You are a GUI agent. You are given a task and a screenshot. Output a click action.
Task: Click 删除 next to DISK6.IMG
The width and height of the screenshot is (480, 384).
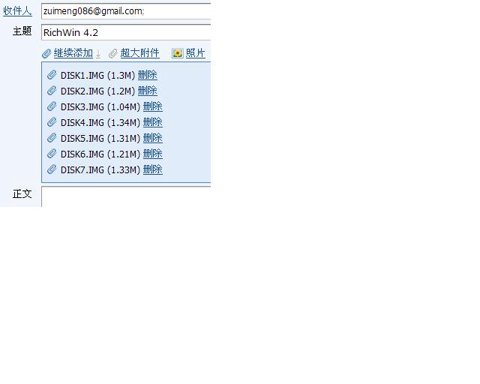(153, 154)
